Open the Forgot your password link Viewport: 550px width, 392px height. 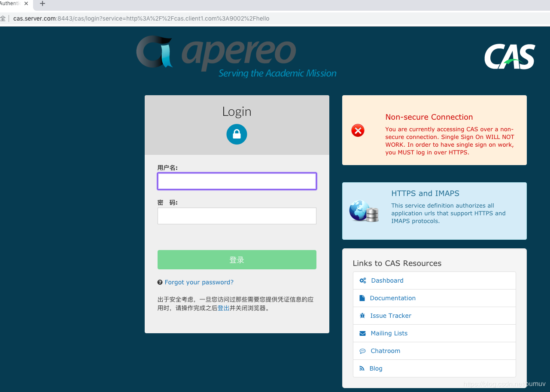click(x=199, y=282)
